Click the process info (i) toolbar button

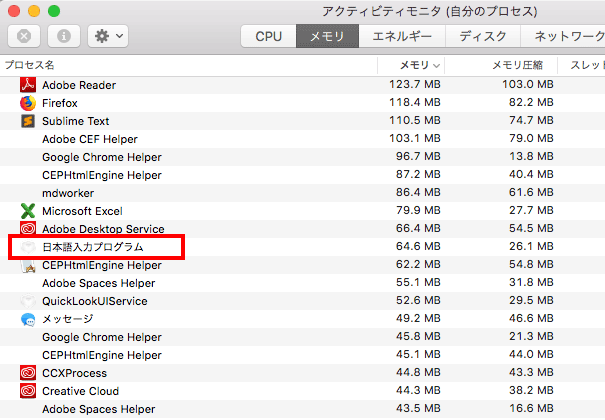pyautogui.click(x=64, y=36)
